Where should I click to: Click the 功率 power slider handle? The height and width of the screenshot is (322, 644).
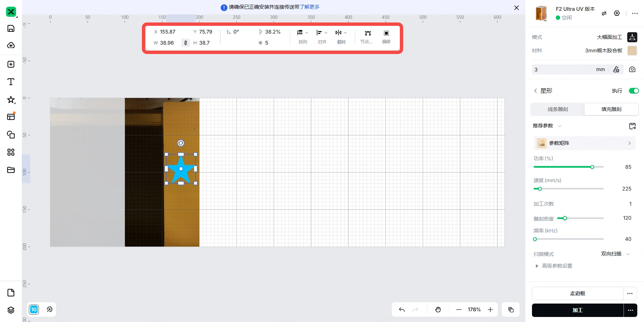(592, 167)
